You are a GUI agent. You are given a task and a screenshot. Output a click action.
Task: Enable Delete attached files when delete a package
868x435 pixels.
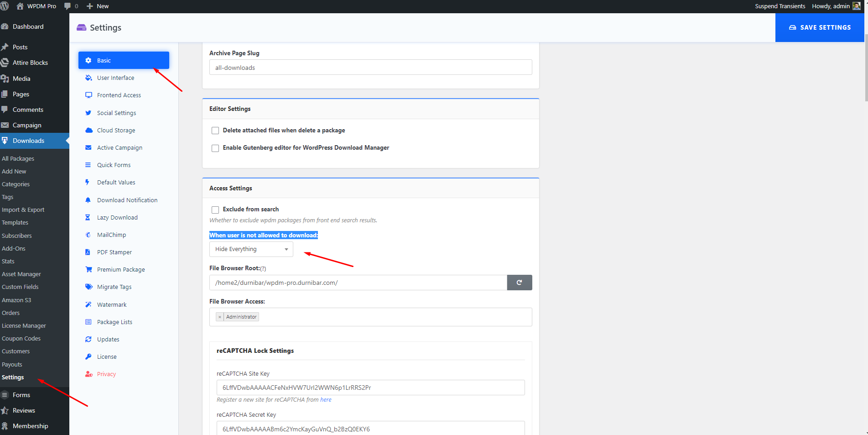click(215, 131)
